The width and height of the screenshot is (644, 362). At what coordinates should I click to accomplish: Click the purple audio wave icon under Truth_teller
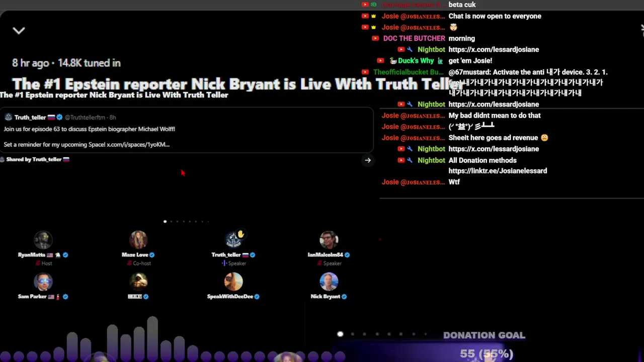tap(224, 263)
